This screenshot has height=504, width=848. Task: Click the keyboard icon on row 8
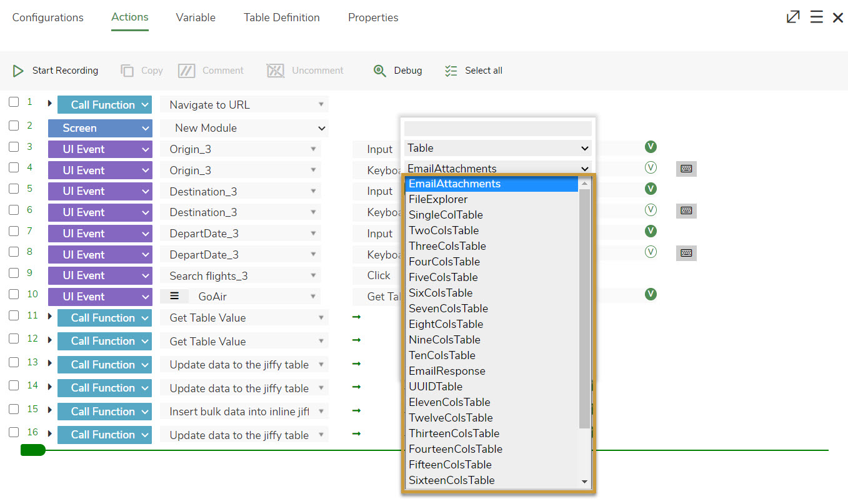[686, 253]
